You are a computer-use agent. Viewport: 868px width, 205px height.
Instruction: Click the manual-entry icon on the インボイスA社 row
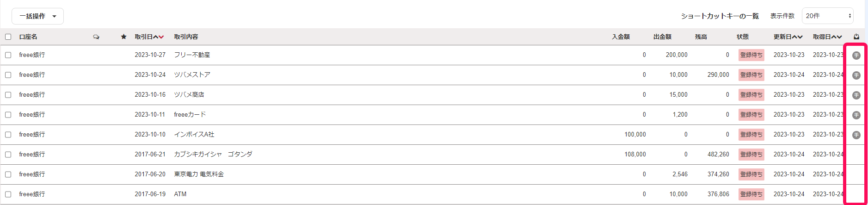(856, 135)
